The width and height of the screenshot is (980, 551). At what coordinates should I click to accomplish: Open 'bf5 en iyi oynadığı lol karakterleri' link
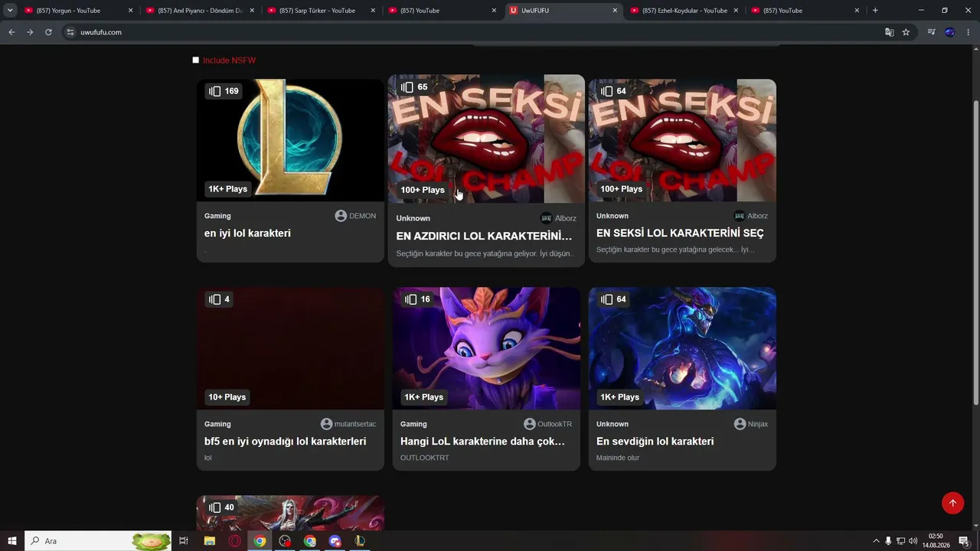285,442
